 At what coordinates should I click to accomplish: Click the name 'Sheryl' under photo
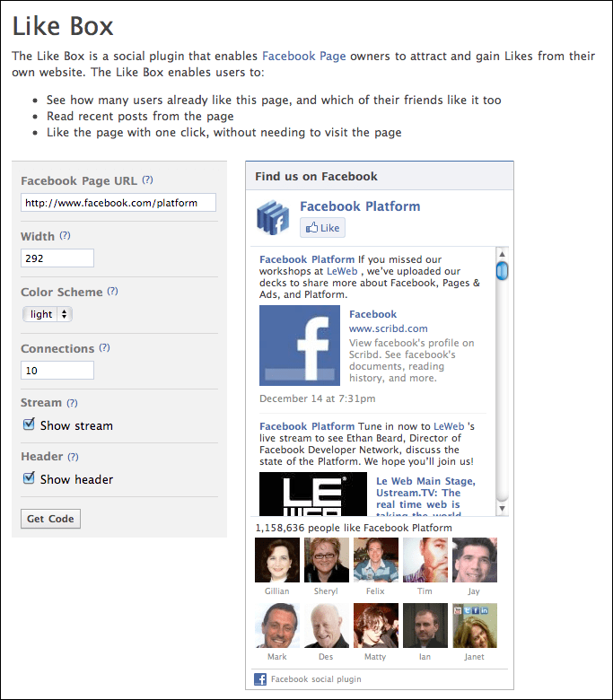coord(326,591)
